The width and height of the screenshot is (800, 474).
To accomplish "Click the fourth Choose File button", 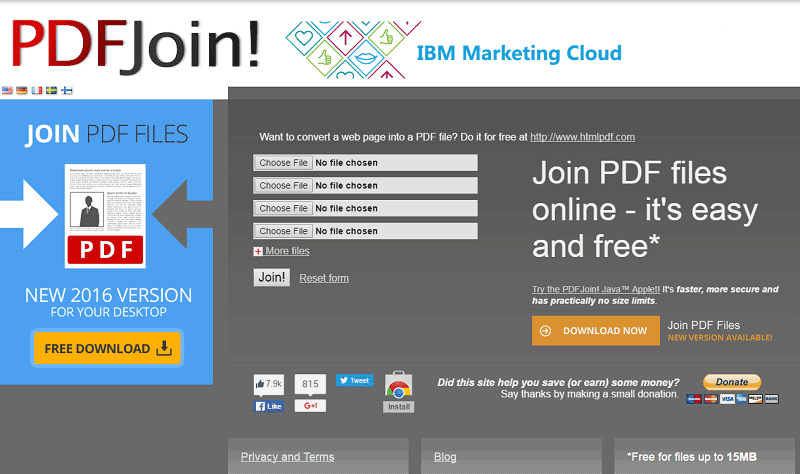I will 283,231.
